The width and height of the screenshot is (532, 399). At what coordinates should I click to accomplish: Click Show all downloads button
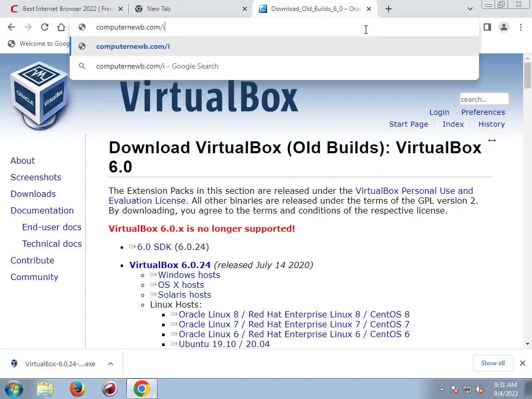(493, 363)
